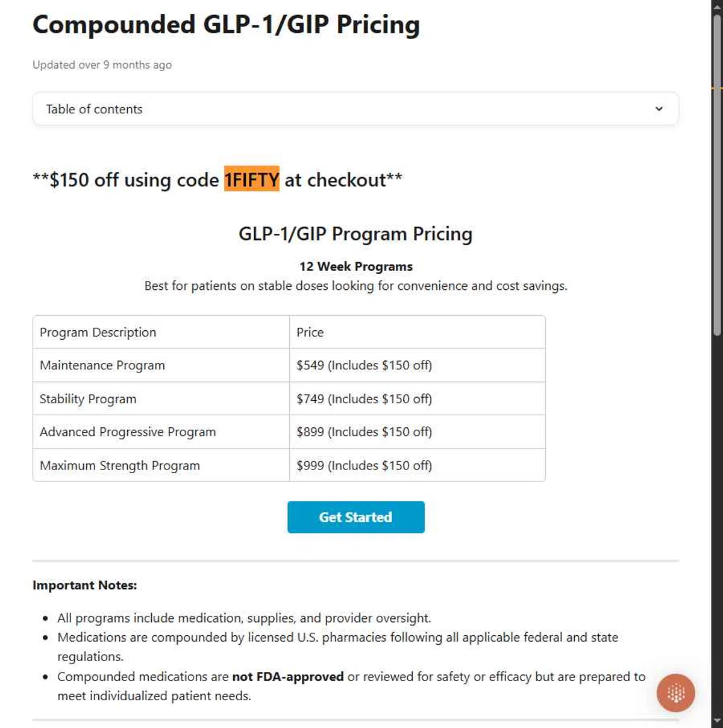Click the Compounded GLP-1/GIP Pricing title
Screen dimensions: 723x728
226,25
